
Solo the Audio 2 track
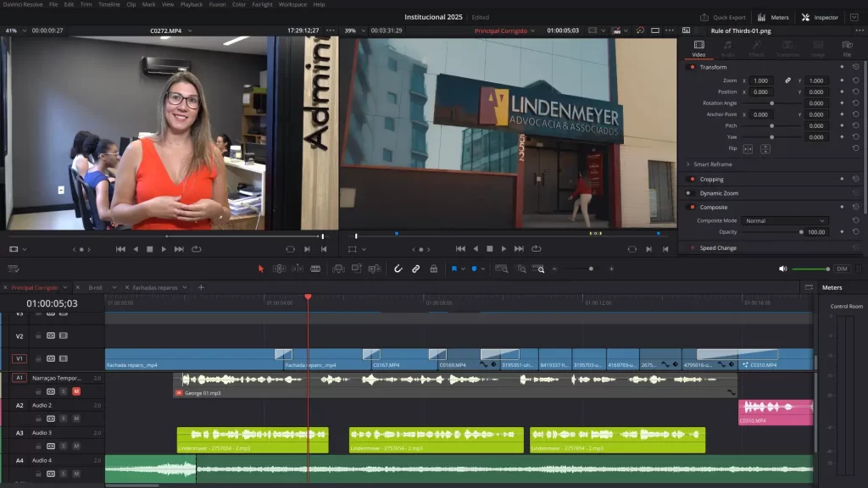[63, 419]
